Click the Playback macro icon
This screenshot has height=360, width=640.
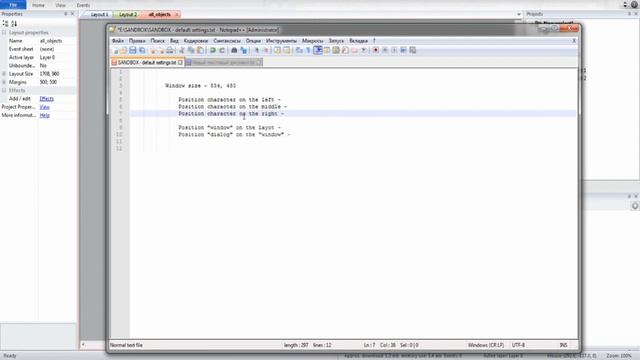[x=394, y=50]
